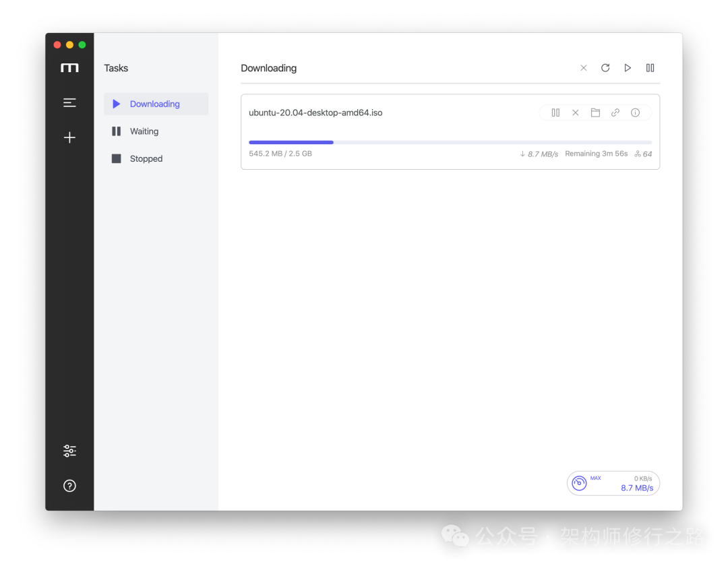
Task: Pause all tasks from the header toolbar
Action: pyautogui.click(x=650, y=68)
